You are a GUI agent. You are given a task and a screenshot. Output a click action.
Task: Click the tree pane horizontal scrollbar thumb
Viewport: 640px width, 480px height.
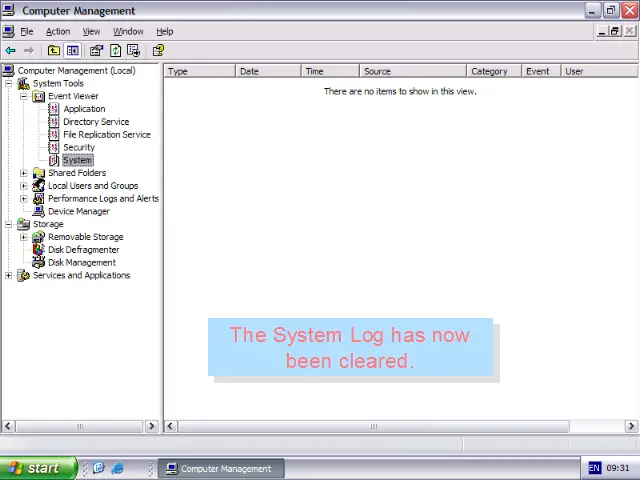80,426
